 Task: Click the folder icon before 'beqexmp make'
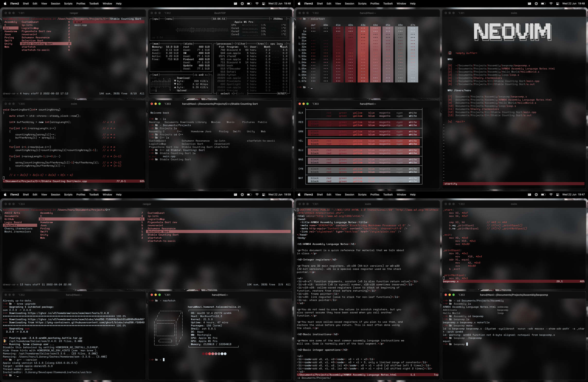coord(450,326)
